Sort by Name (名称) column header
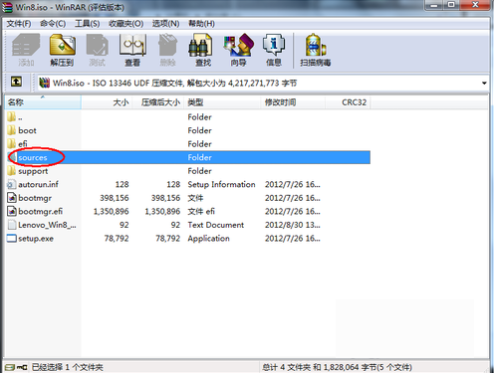 pyautogui.click(x=43, y=102)
